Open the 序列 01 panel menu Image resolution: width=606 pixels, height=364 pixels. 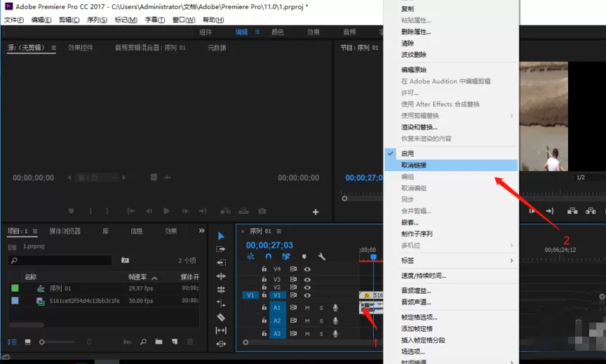[278, 231]
